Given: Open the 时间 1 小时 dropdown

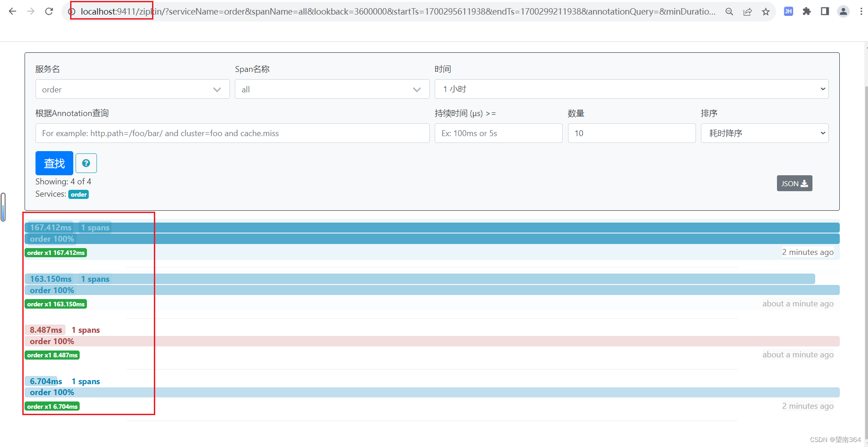Looking at the screenshot, I should 631,89.
